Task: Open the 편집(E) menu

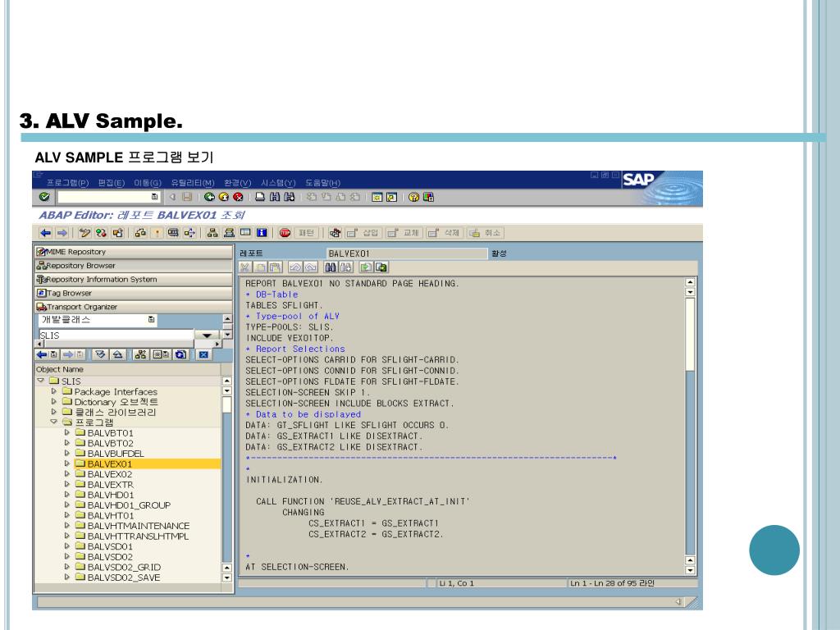Action: coord(112,183)
